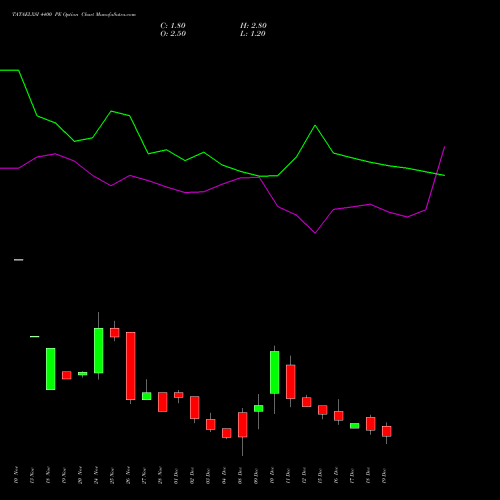Screen dimensions: 500x500
Task: Click the opening price value O: 2.50
Action: coord(173,34)
